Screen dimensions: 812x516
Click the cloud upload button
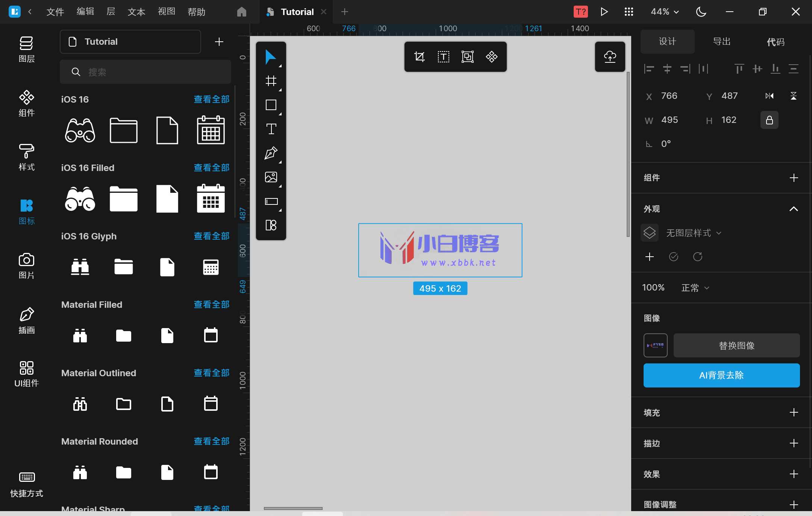[610, 57]
